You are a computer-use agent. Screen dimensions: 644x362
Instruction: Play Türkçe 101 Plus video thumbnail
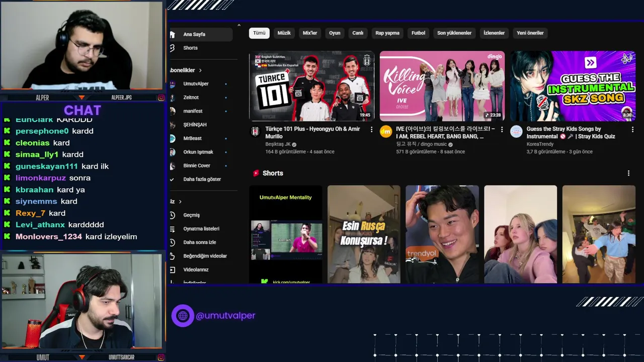(x=311, y=86)
